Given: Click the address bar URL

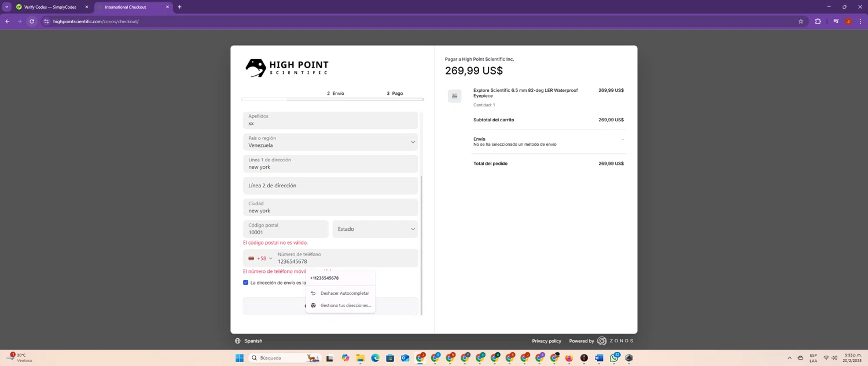Looking at the screenshot, I should (95, 21).
